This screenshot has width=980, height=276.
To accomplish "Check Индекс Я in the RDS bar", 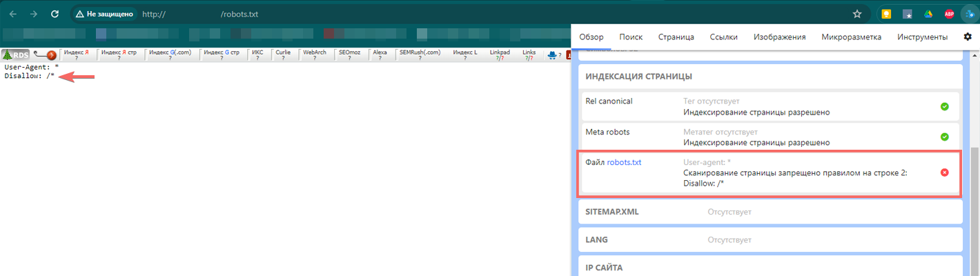I will click(76, 55).
